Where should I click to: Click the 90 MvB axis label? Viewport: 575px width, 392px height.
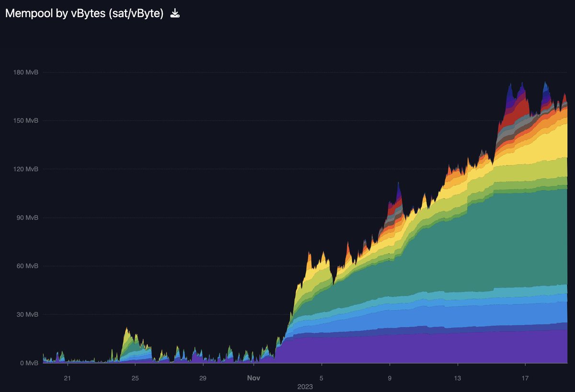[x=26, y=218]
